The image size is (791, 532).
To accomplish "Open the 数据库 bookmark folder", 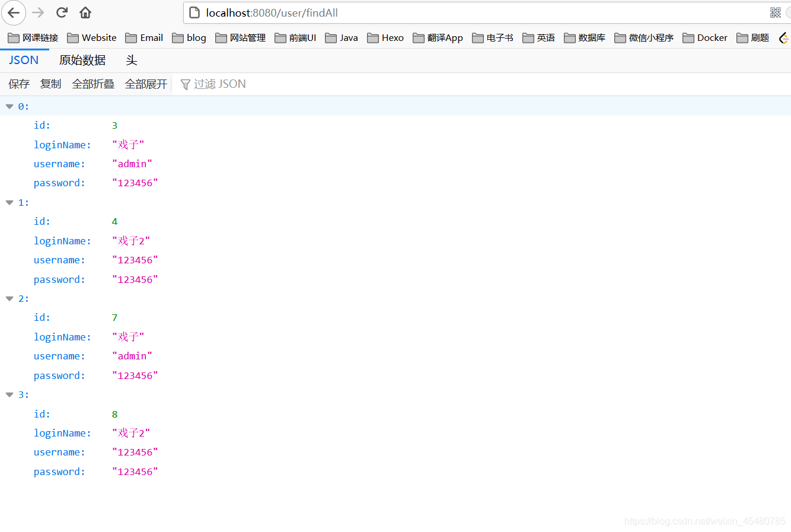I will pos(585,37).
